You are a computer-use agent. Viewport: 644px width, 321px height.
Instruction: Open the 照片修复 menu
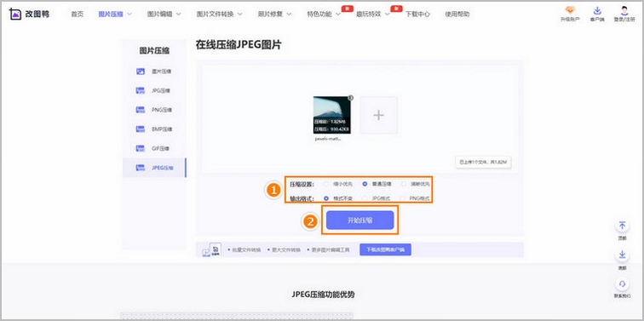270,14
